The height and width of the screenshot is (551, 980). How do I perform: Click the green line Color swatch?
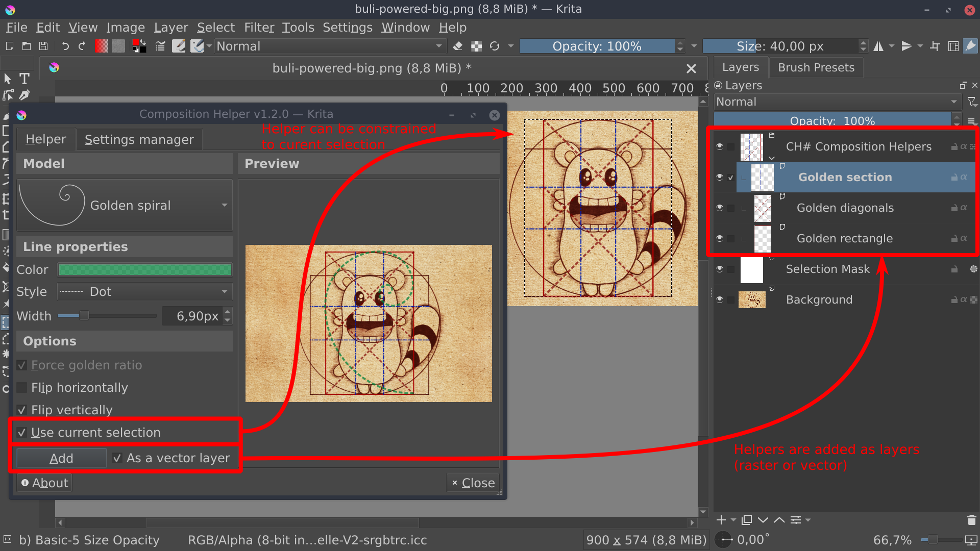[x=145, y=269]
